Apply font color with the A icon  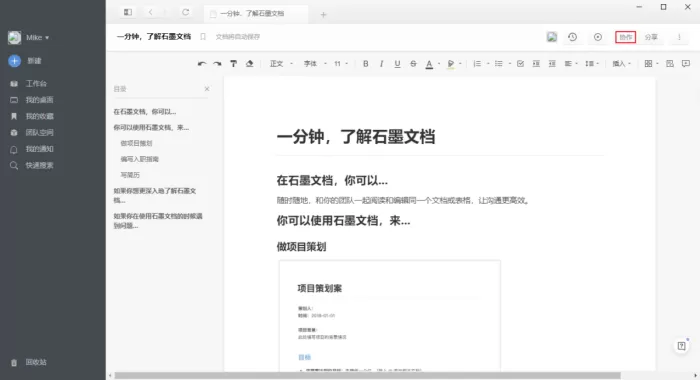tap(429, 64)
